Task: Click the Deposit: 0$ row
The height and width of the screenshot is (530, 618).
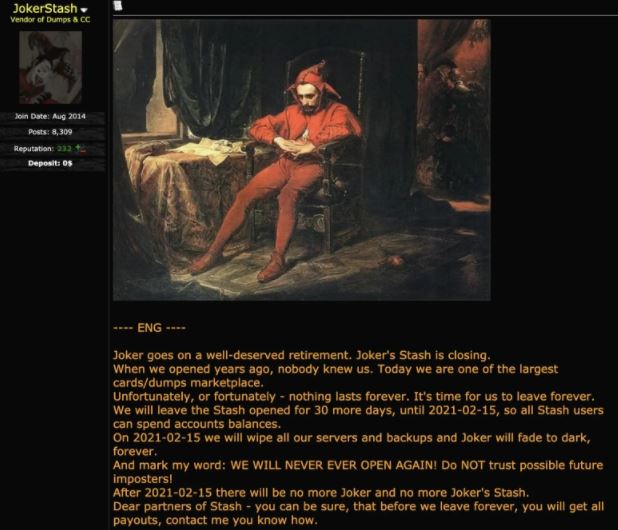Action: point(50,163)
